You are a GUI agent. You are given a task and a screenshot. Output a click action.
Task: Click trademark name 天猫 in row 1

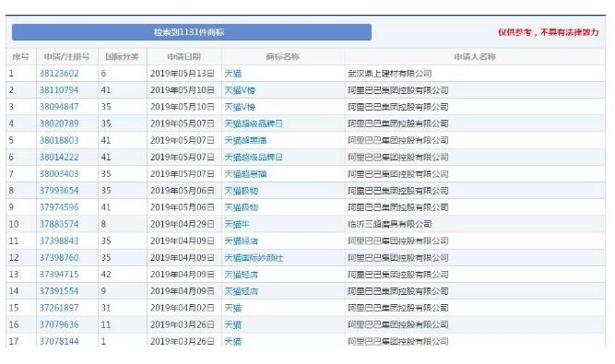click(232, 74)
